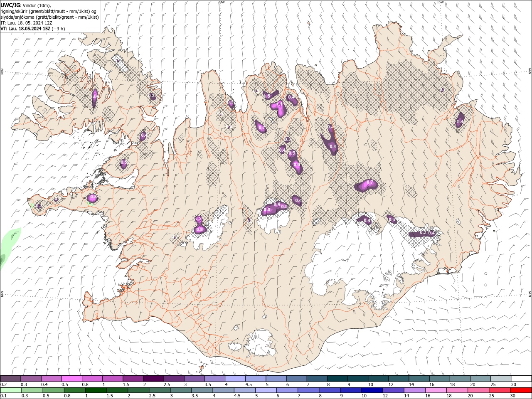Viewport: 532px width, 399px height.
Task: Pick the dark purple 2–2.5 snow legend swatch
Action: tap(153, 379)
